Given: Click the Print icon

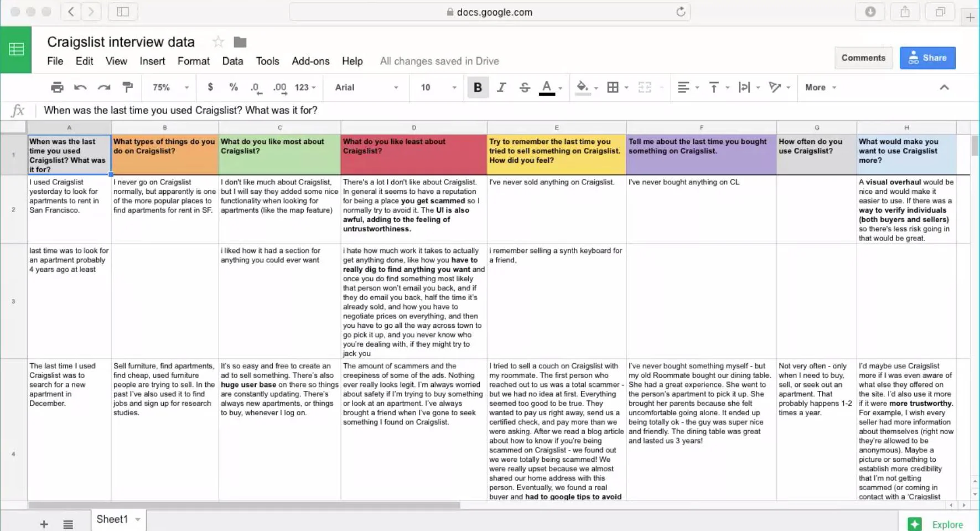Looking at the screenshot, I should [x=55, y=87].
